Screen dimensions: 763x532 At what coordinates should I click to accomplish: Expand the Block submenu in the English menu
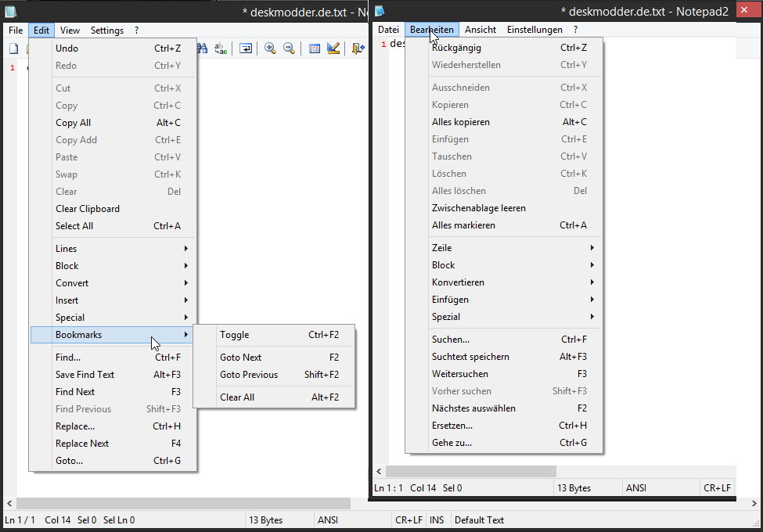coord(113,265)
